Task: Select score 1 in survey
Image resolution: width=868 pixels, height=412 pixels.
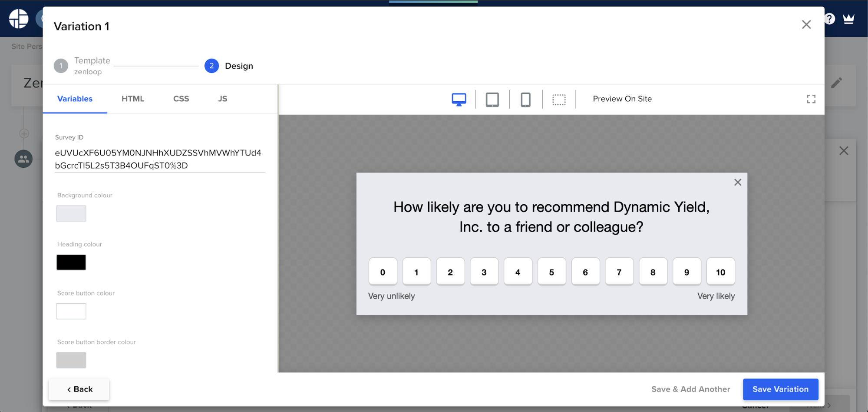Action: pyautogui.click(x=416, y=272)
